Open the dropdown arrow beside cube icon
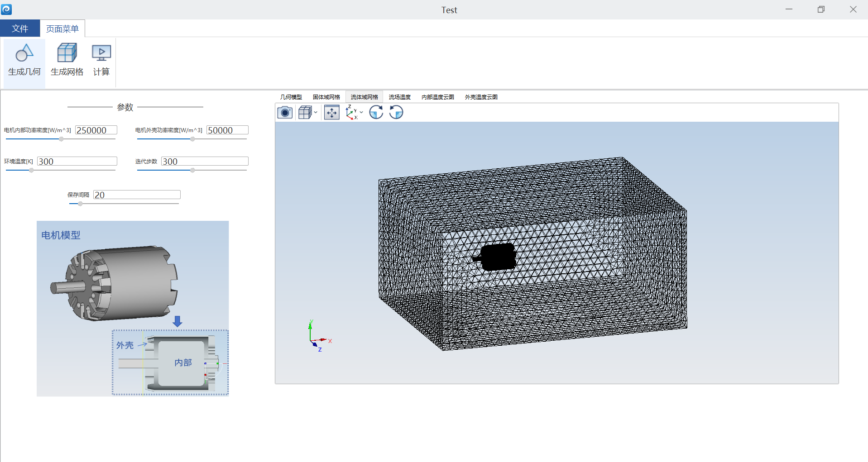The width and height of the screenshot is (868, 462). [316, 112]
